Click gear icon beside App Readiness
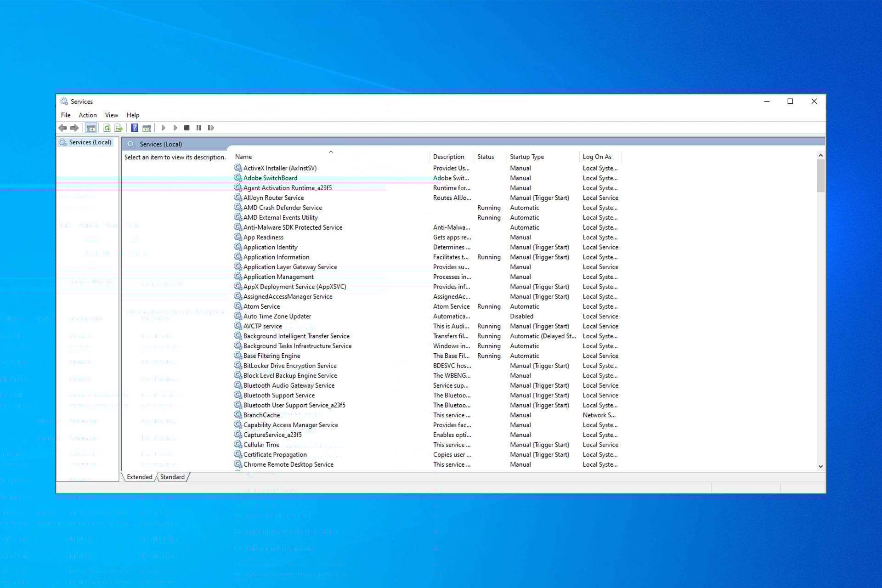 (x=238, y=237)
